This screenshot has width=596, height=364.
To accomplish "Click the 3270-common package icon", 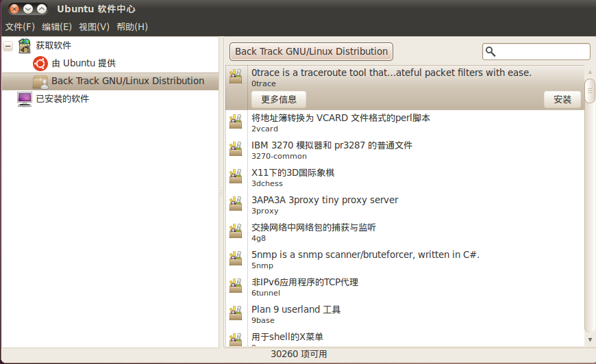I will [x=236, y=149].
